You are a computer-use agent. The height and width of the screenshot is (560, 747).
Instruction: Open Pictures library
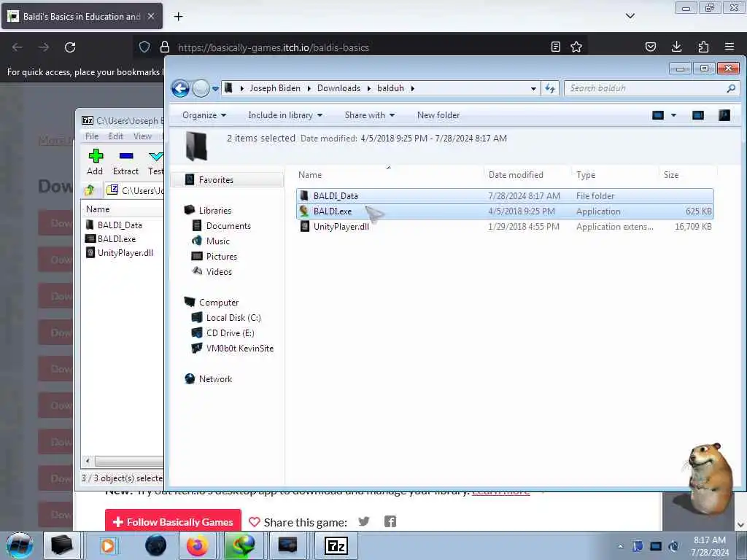point(222,256)
